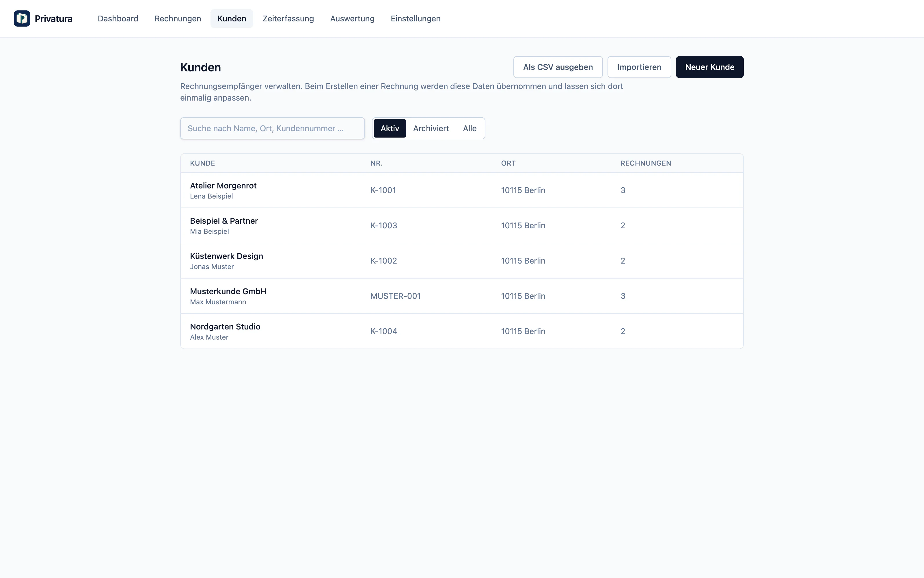Click contact name Jonas Muster
The image size is (924, 578).
point(212,266)
